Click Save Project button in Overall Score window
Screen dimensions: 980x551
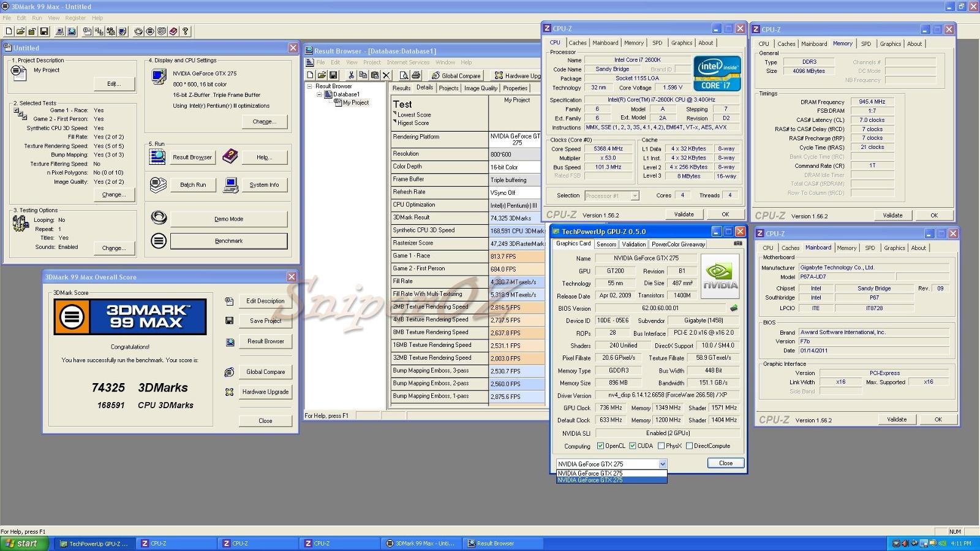[265, 321]
